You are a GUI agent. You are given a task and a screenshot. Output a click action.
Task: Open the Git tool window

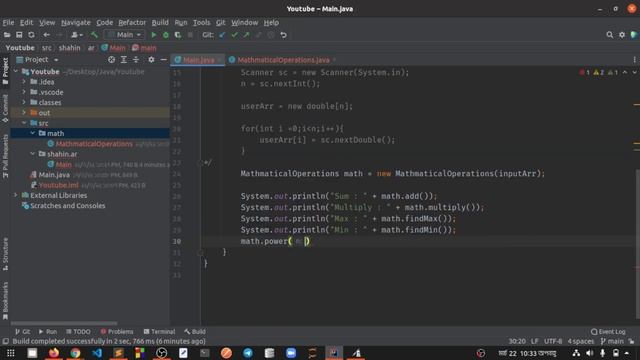23,331
